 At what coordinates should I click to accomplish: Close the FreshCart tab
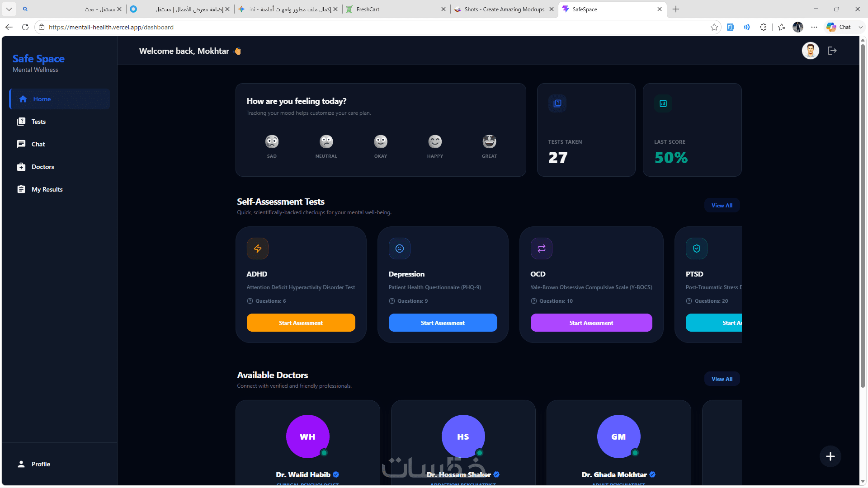coord(443,9)
